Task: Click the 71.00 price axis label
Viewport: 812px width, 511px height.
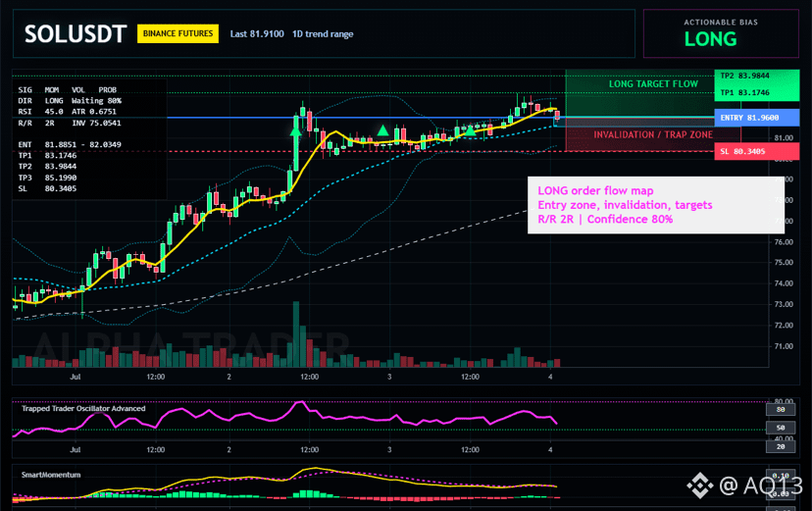Action: pyautogui.click(x=783, y=346)
